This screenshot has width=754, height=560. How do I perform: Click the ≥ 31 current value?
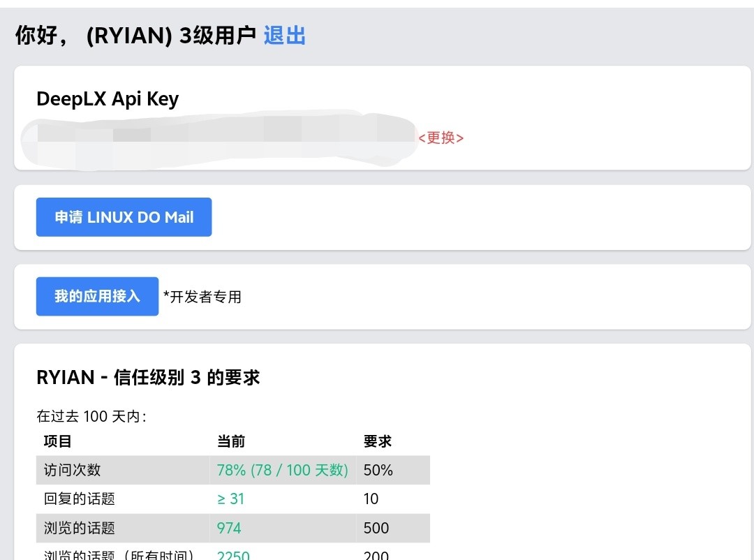231,499
